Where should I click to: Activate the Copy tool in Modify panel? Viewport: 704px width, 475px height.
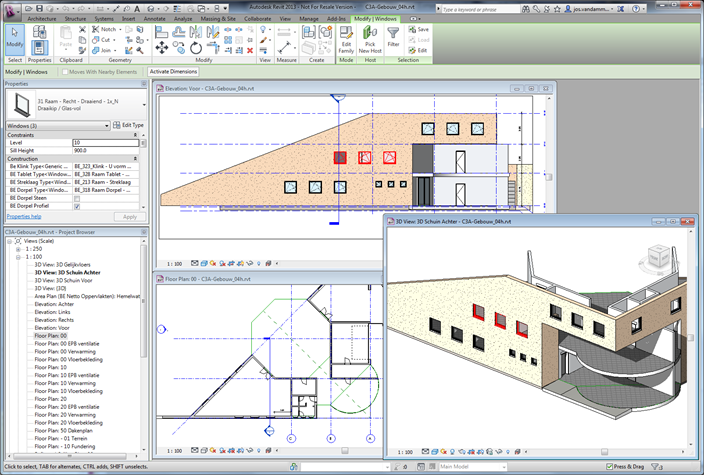pos(179,48)
